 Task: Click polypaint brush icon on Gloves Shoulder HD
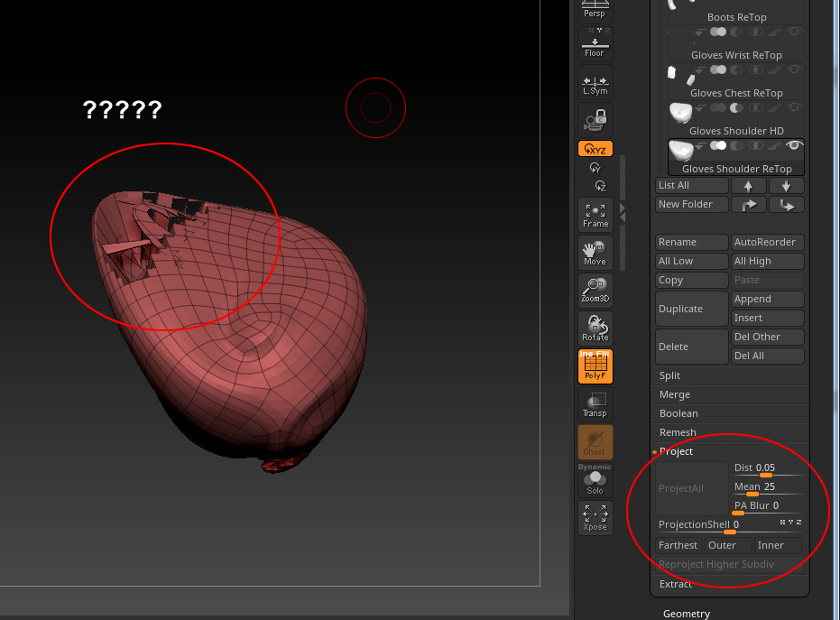[775, 107]
